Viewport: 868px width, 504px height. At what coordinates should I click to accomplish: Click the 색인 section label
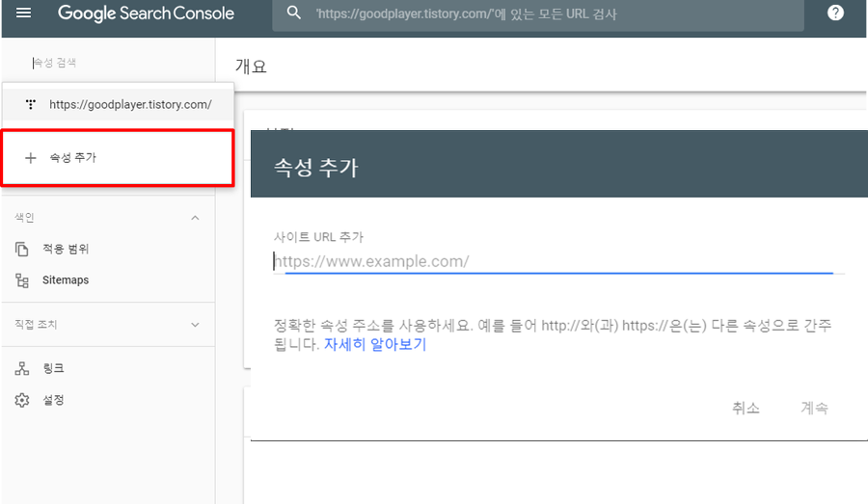(24, 218)
